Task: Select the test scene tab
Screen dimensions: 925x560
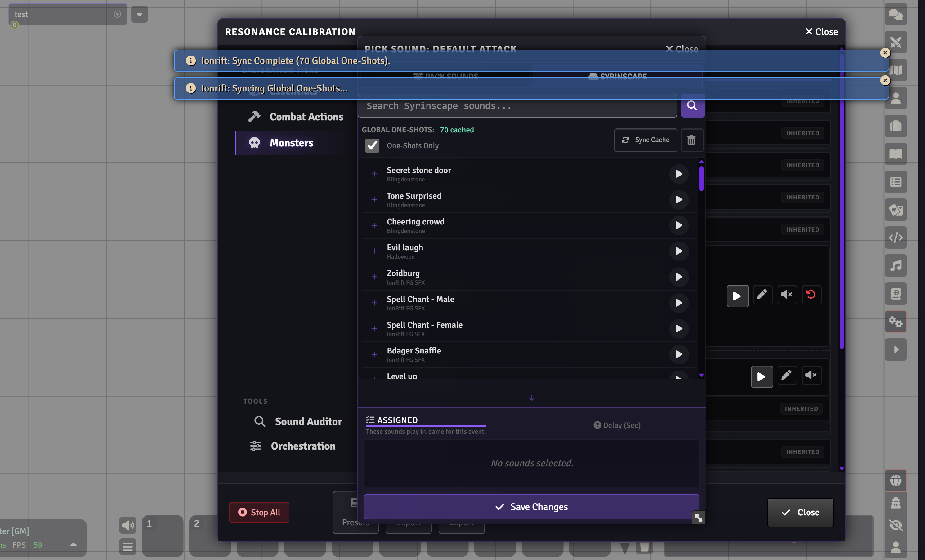Action: (x=68, y=14)
